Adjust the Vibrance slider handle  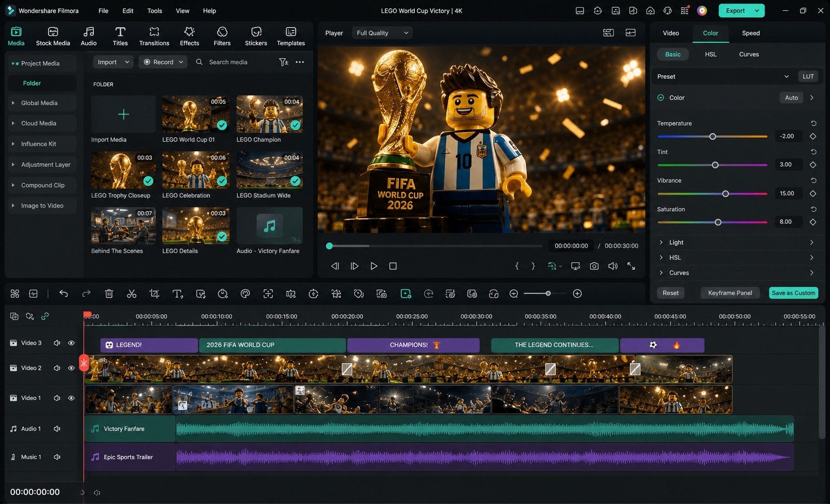tap(726, 194)
